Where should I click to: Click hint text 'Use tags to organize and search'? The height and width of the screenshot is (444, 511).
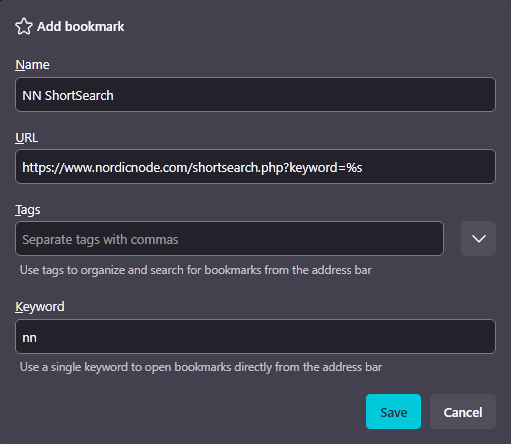tap(196, 270)
